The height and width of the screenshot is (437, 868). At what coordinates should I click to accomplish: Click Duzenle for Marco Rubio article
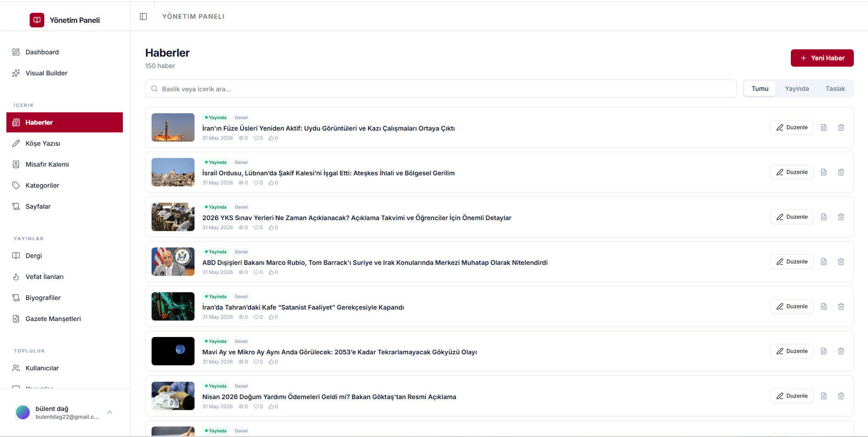pyautogui.click(x=792, y=262)
